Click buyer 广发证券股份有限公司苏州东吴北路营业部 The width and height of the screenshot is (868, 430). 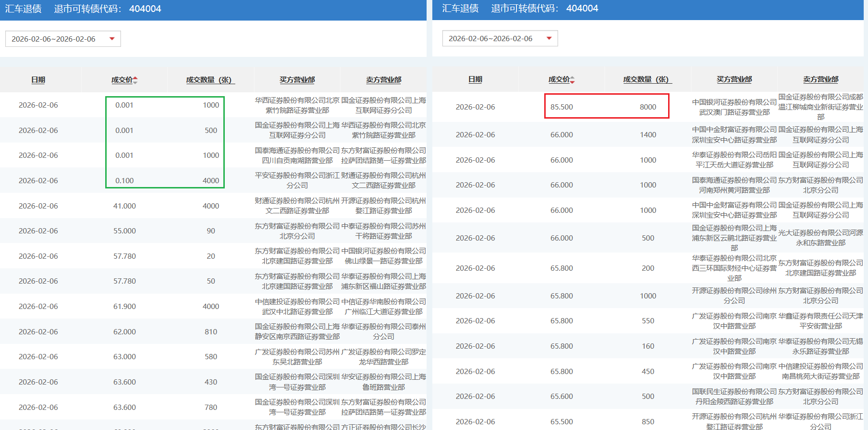point(297,357)
